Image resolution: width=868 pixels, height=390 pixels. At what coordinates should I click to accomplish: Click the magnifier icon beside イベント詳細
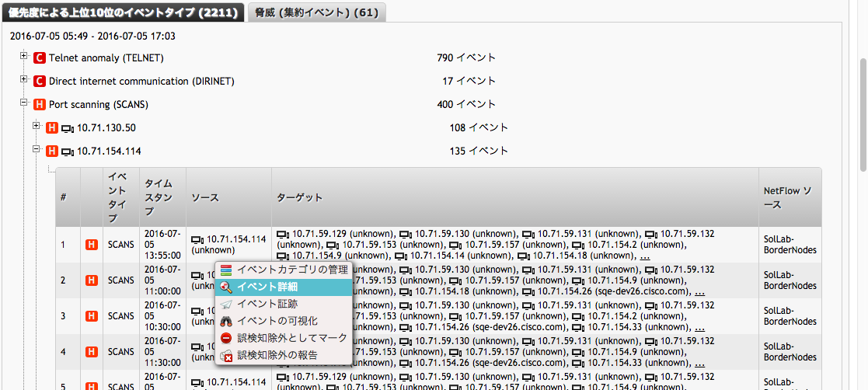(226, 287)
